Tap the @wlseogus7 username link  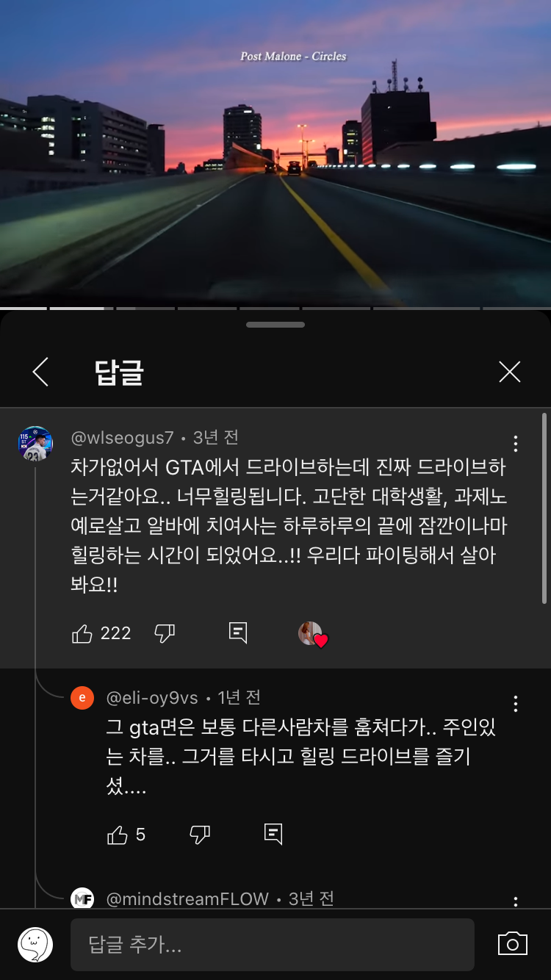coord(123,438)
